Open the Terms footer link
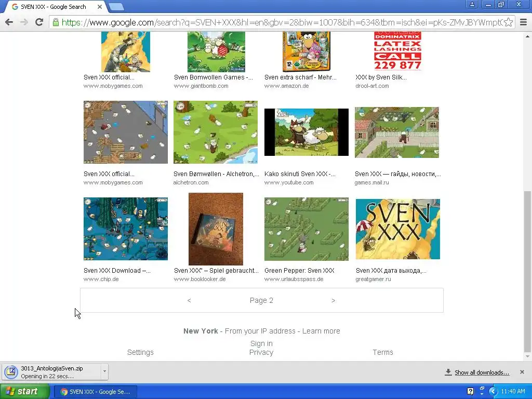Image resolution: width=532 pixels, height=399 pixels. 383,353
